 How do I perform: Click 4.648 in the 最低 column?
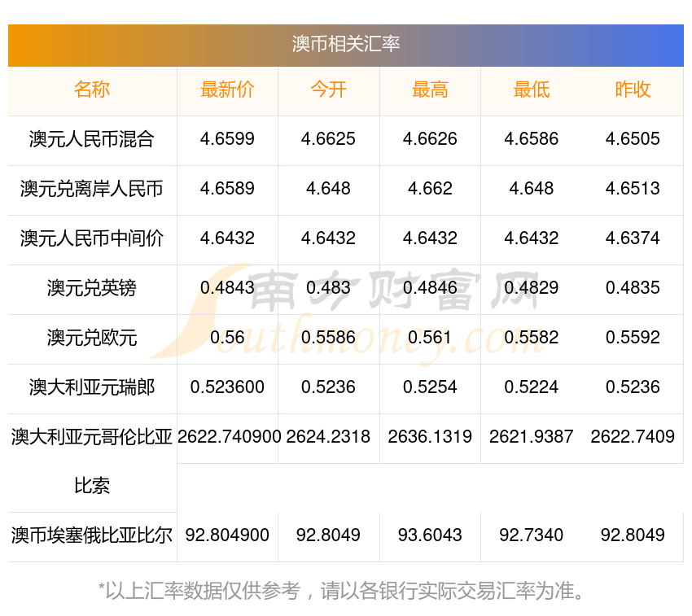[x=532, y=189]
